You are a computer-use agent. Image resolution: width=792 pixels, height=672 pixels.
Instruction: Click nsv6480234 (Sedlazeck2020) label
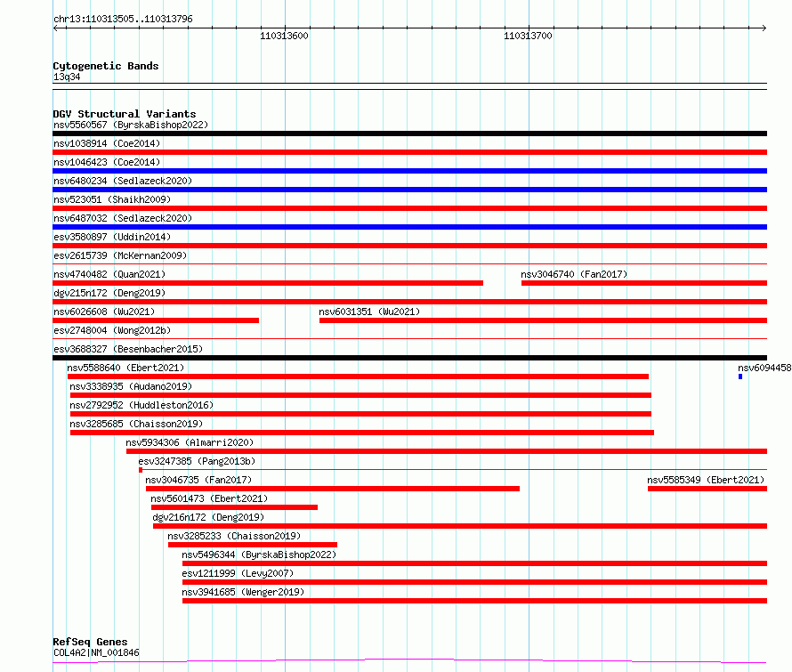click(123, 181)
